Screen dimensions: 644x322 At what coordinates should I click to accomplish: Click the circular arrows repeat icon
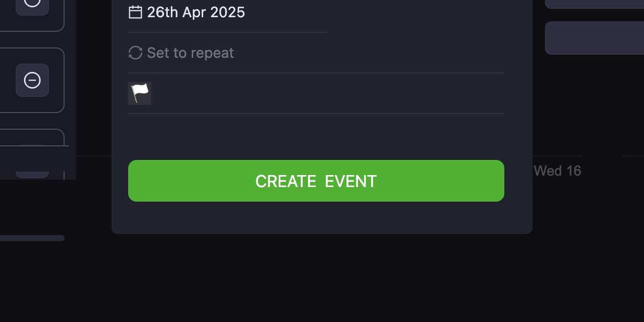(x=135, y=53)
